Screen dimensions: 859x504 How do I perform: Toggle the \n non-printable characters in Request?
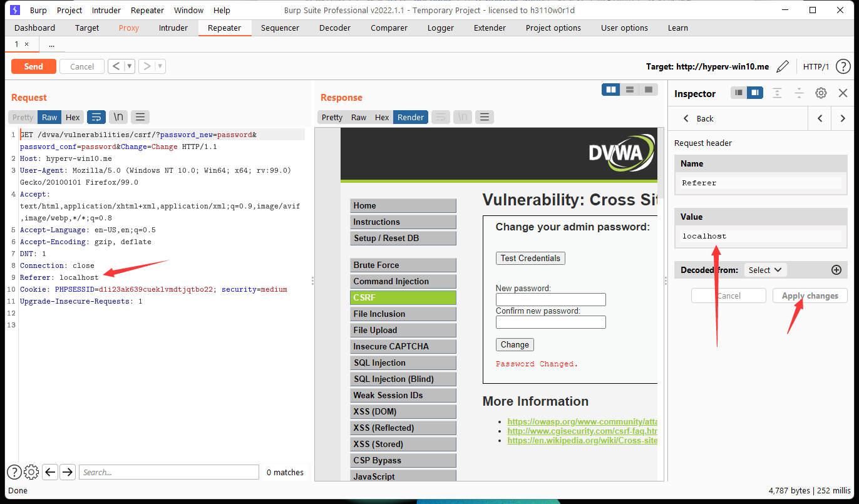[x=118, y=117]
